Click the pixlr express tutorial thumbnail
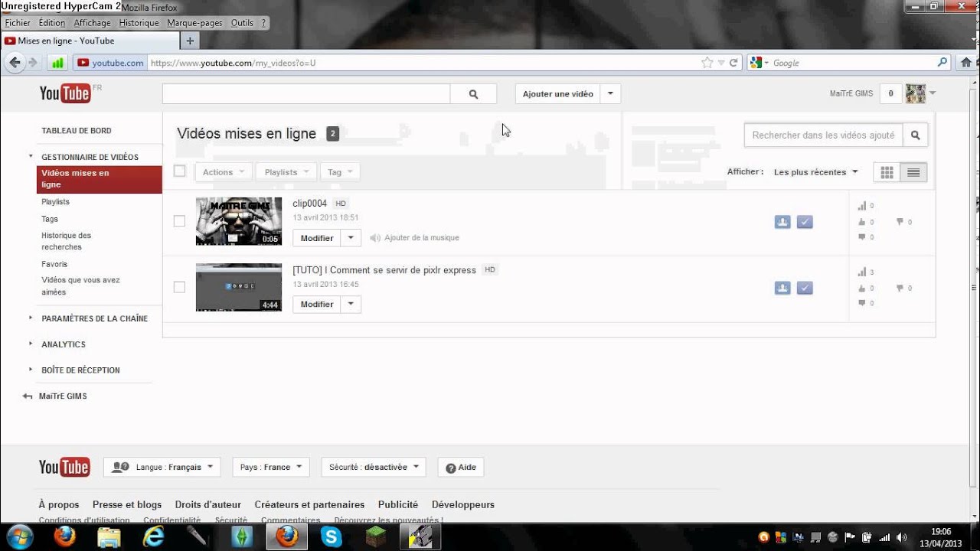This screenshot has height=551, width=980. [239, 287]
